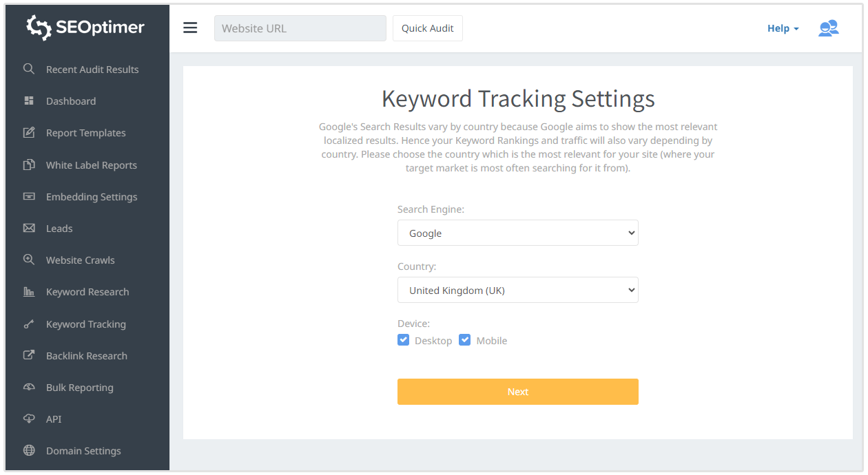Open Keyword Tracking in sidebar

[x=85, y=324]
